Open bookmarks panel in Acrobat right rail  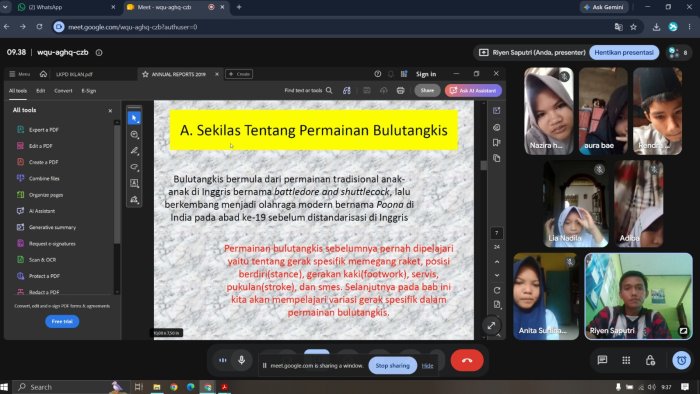(x=496, y=143)
